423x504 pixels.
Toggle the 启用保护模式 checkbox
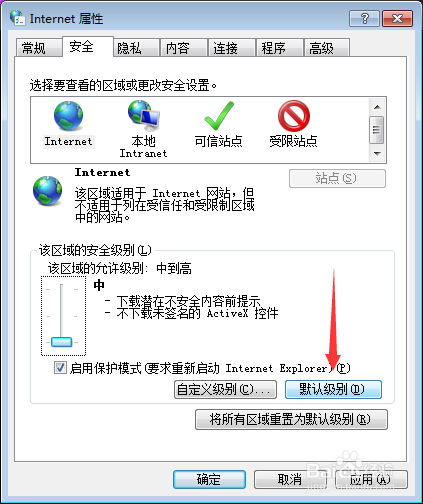60,368
